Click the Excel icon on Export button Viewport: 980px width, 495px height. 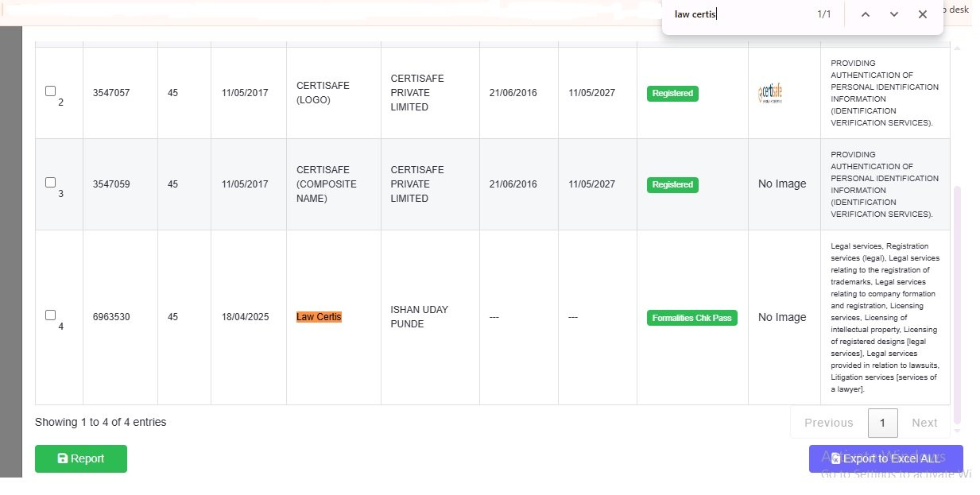[x=836, y=458]
